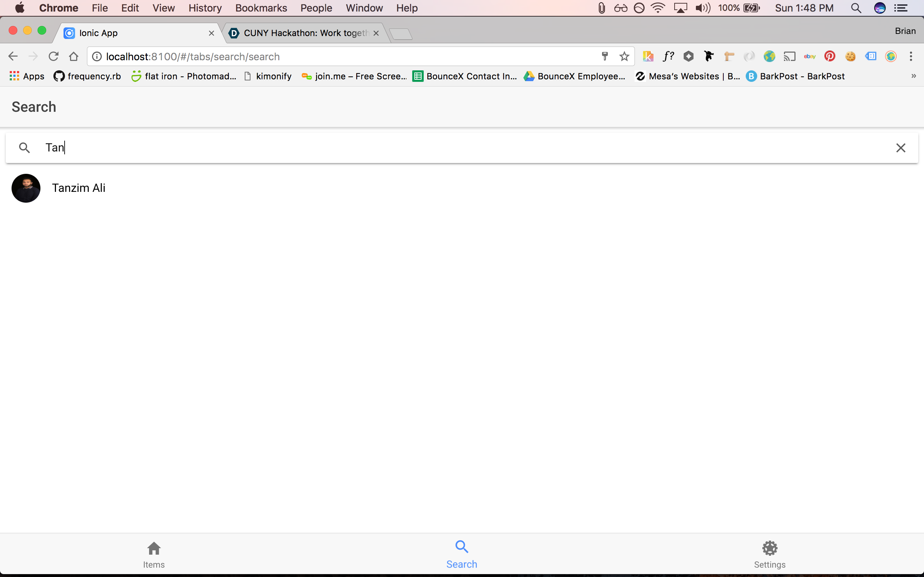Open the Bookmarks menu
Image resolution: width=924 pixels, height=577 pixels.
(x=261, y=8)
